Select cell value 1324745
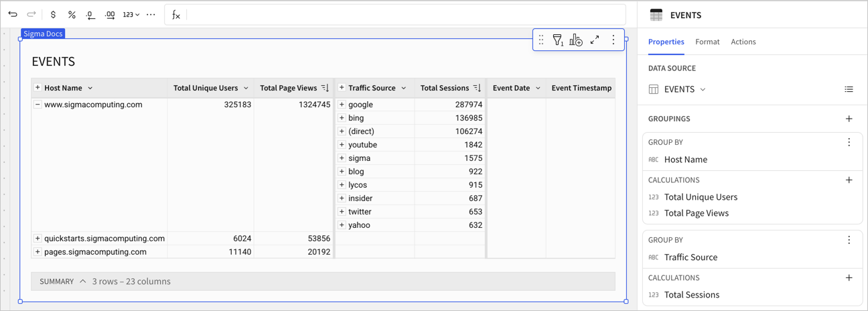This screenshot has width=868, height=311. (x=313, y=105)
